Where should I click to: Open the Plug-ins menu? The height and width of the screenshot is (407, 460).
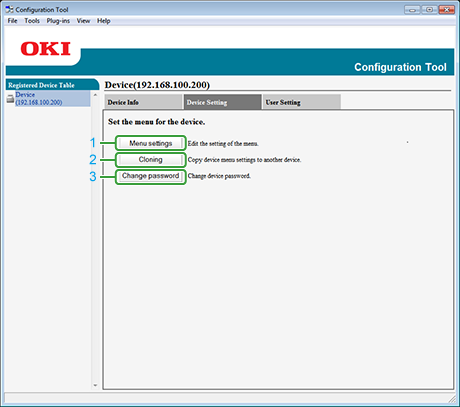tap(58, 21)
